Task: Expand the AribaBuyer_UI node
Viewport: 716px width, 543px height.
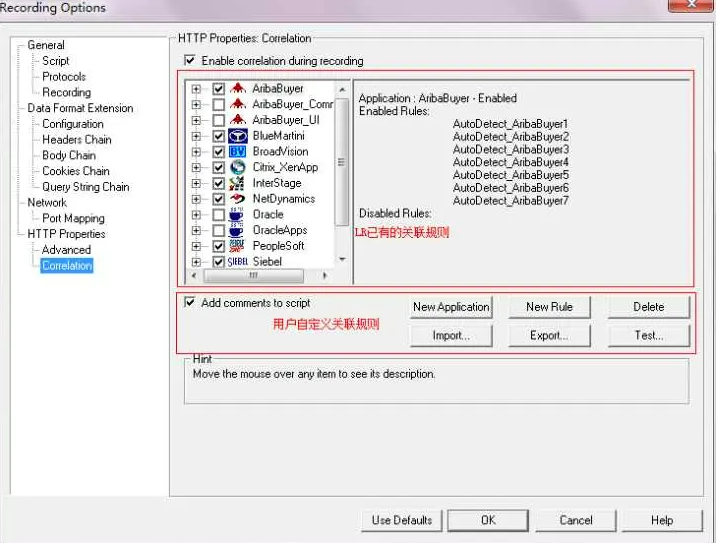Action: click(196, 120)
